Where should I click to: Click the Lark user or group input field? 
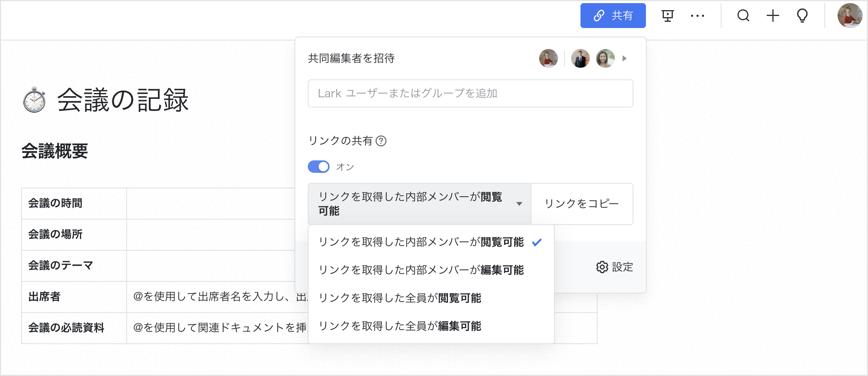tap(470, 93)
